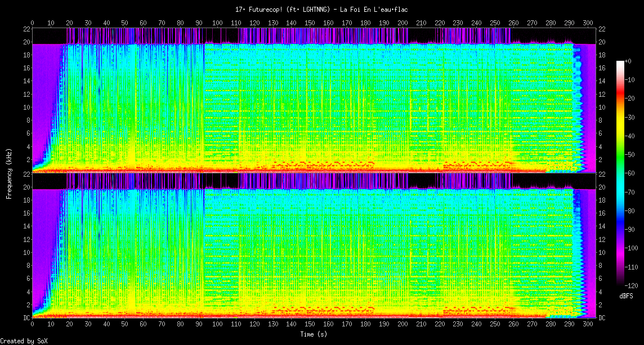The image size is (644, 345).
Task: Click the +0 label on the color scale
Action: click(628, 61)
